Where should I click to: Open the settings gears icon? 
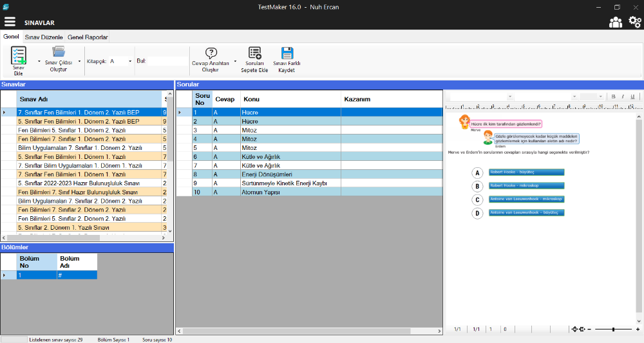pyautogui.click(x=634, y=23)
